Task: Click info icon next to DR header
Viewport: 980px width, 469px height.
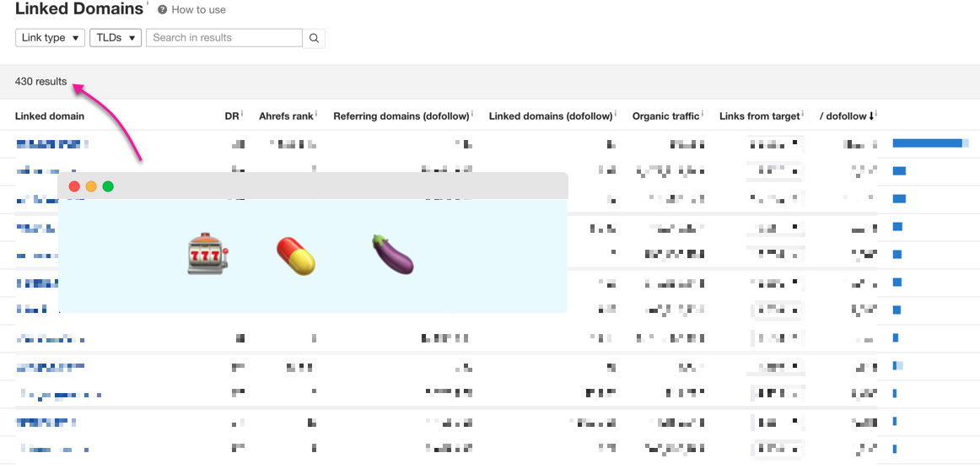Action: coord(242,114)
